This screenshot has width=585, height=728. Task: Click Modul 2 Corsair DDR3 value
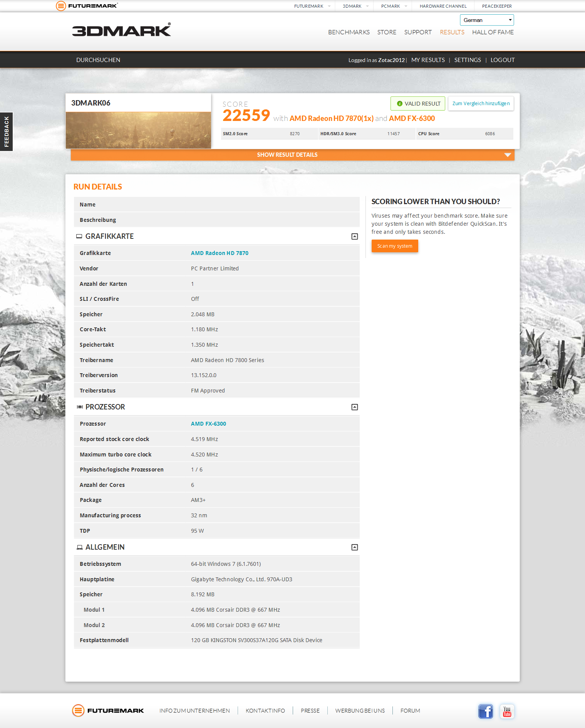coord(235,625)
